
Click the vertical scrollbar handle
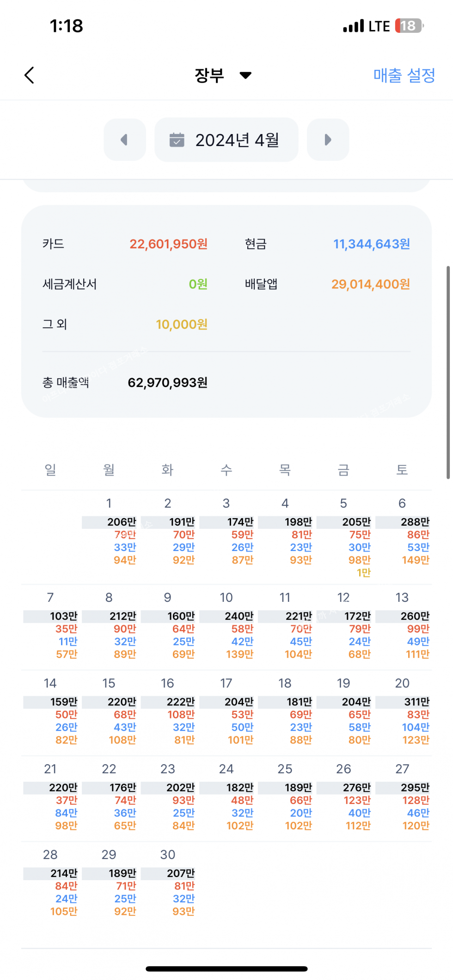click(x=448, y=372)
